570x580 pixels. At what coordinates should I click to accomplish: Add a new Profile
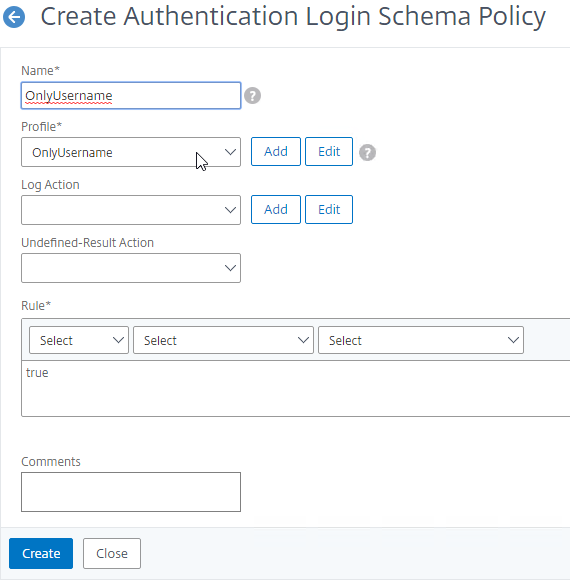[276, 152]
